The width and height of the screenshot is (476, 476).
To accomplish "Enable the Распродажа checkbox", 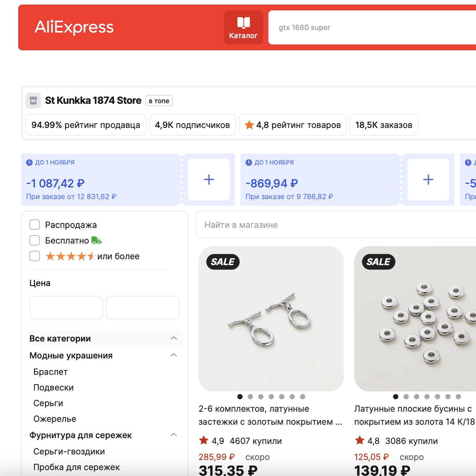I will [35, 225].
